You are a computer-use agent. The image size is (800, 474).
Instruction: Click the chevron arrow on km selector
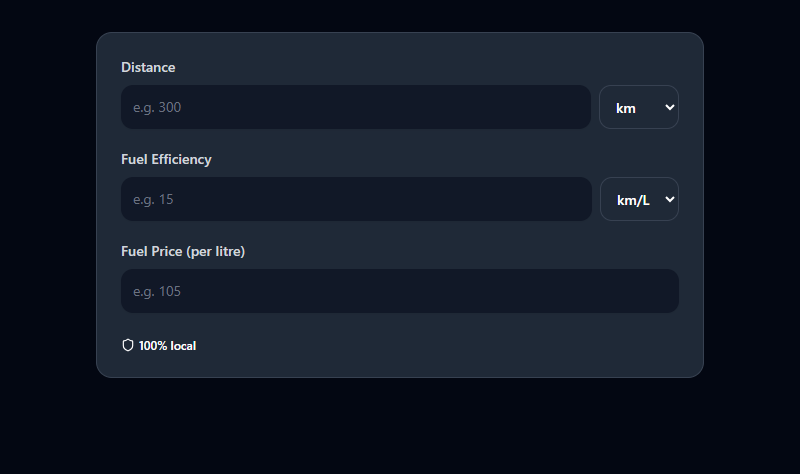click(670, 107)
